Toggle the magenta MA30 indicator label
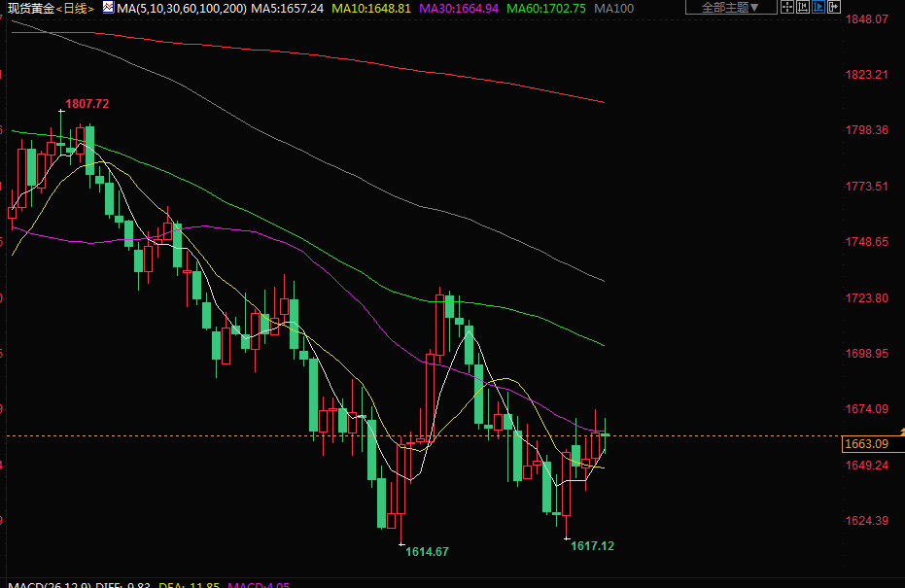905x588 pixels. (x=459, y=8)
